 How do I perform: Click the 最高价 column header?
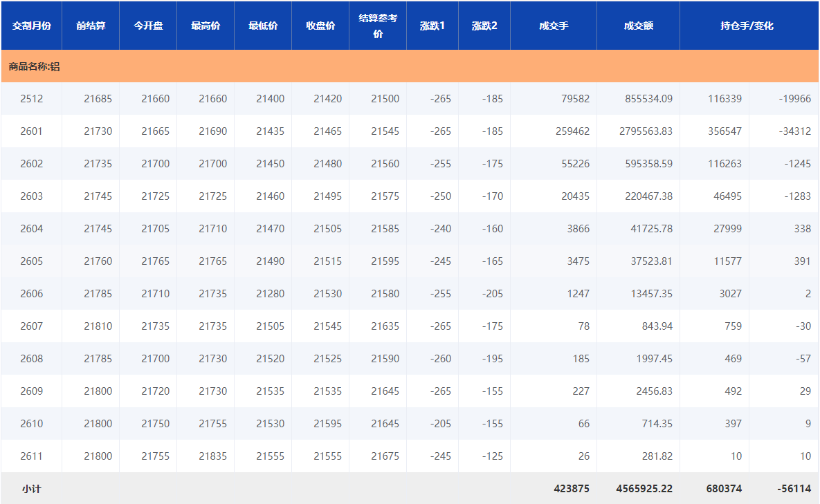point(206,26)
